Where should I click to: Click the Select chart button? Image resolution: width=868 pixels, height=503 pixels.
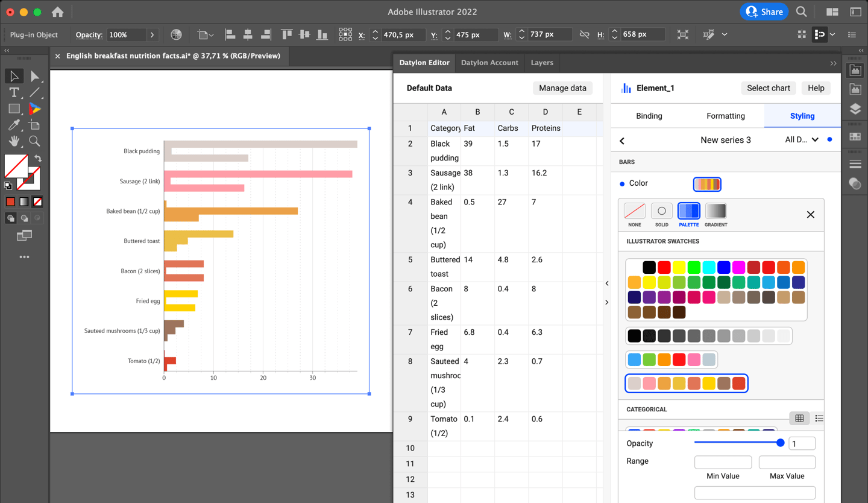[769, 88]
